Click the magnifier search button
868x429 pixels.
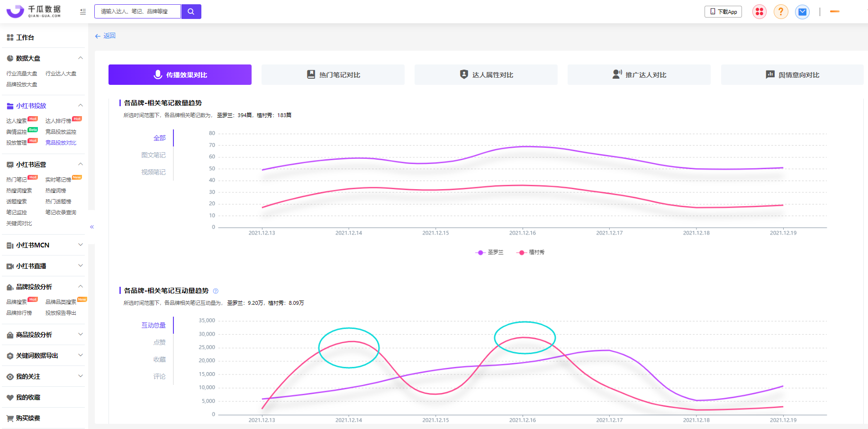(191, 11)
